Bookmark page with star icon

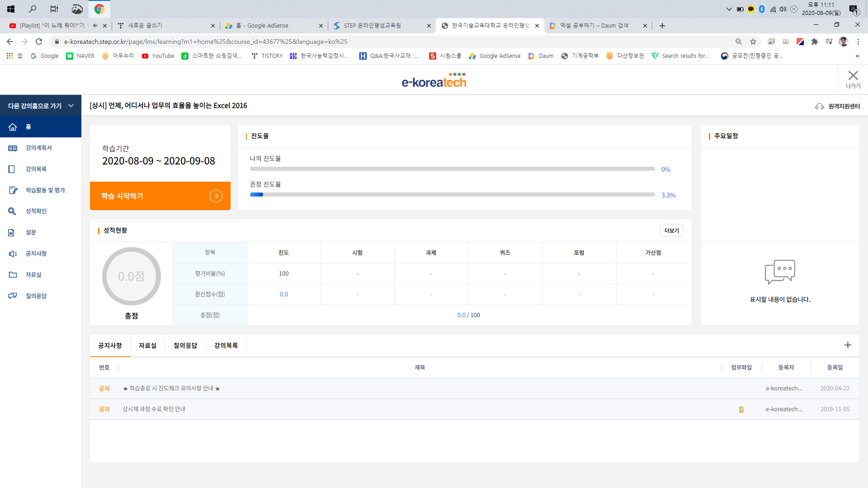[753, 42]
